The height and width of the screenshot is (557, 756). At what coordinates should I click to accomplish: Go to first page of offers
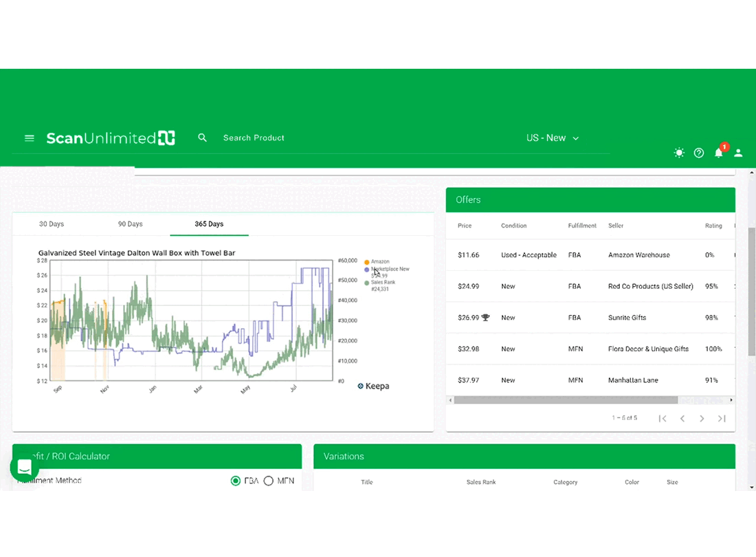(663, 419)
